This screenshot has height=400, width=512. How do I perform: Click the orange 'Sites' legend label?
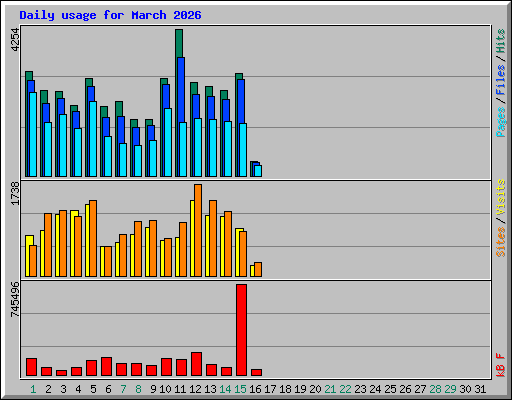point(501,242)
